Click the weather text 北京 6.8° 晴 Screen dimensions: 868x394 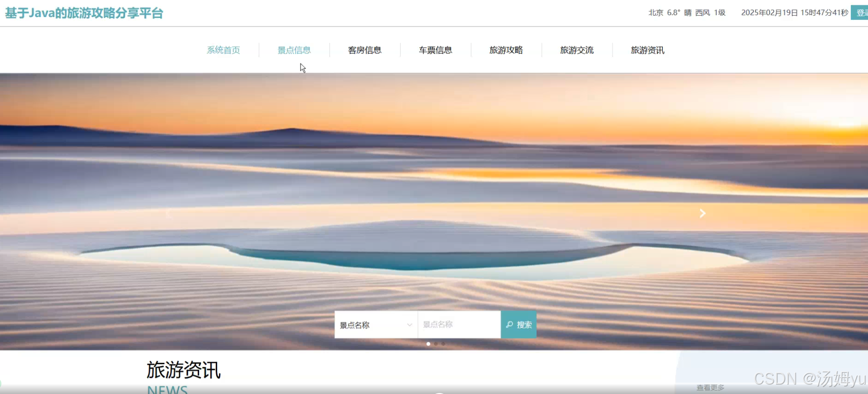[670, 13]
